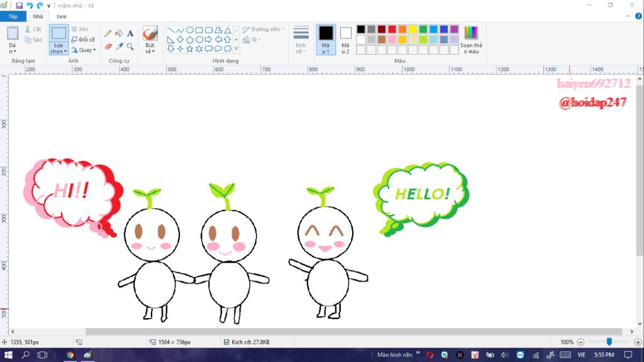
Task: Click Chrome icon in the taskbar
Action: click(70, 355)
